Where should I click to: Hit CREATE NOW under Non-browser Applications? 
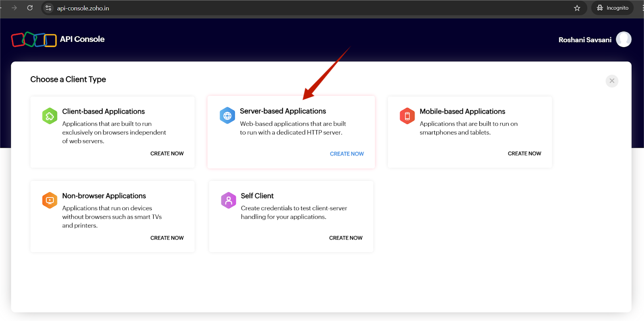coord(167,238)
